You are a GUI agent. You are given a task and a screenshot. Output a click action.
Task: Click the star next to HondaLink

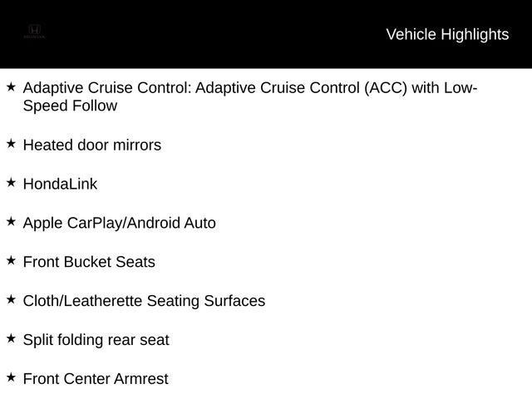pos(11,183)
